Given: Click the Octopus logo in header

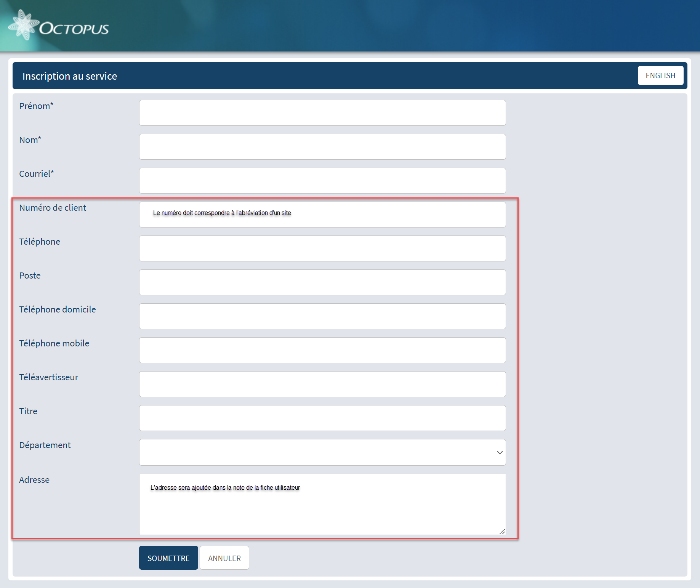Looking at the screenshot, I should point(59,26).
